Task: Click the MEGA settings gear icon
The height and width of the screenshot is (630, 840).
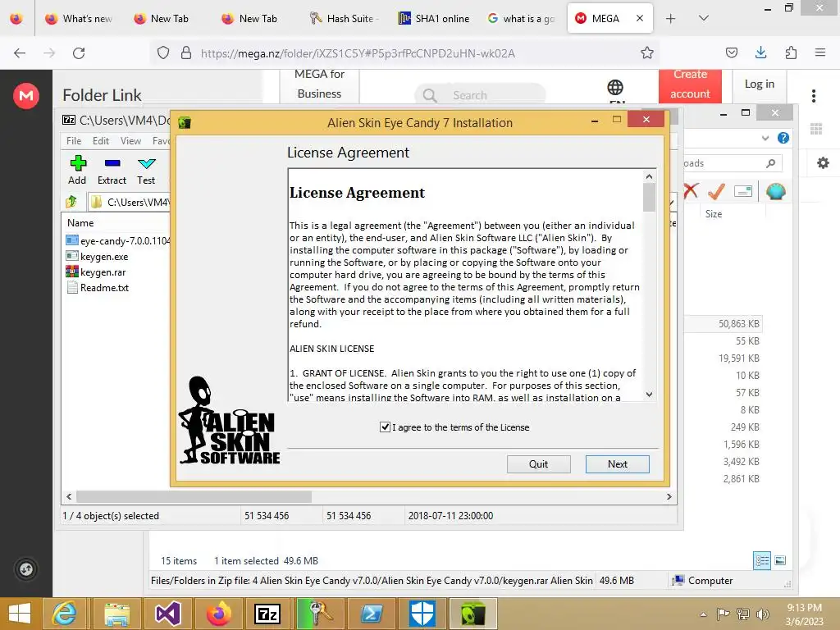Action: click(823, 163)
